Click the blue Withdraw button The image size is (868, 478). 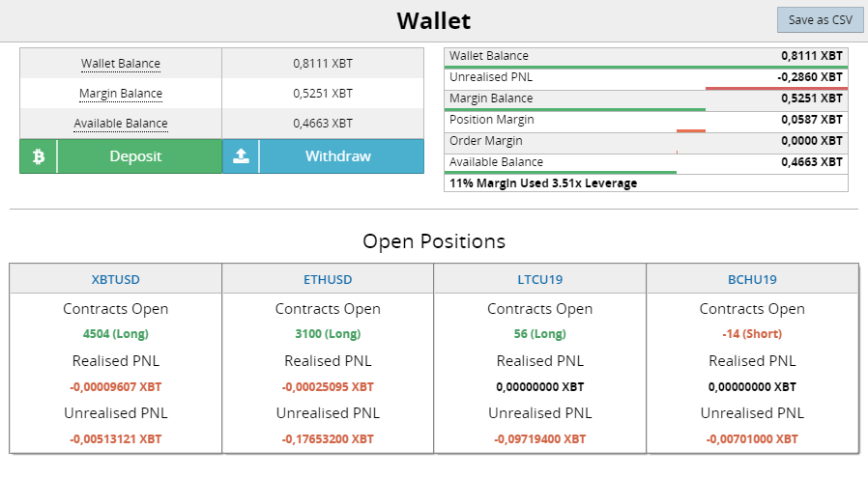pyautogui.click(x=323, y=156)
